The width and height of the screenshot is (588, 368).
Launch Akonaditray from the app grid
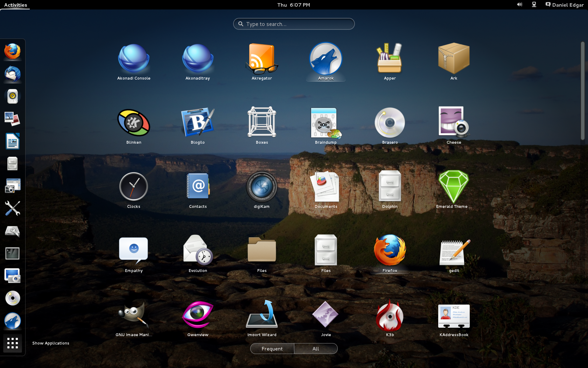coord(198,62)
